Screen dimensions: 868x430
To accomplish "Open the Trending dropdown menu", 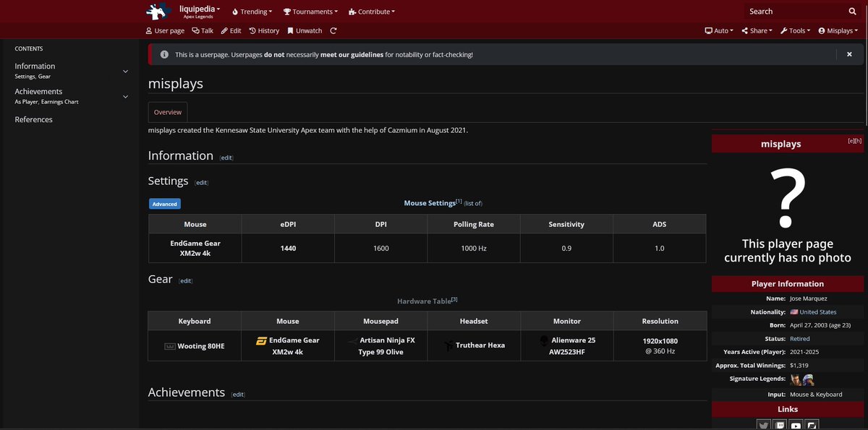I will (252, 12).
